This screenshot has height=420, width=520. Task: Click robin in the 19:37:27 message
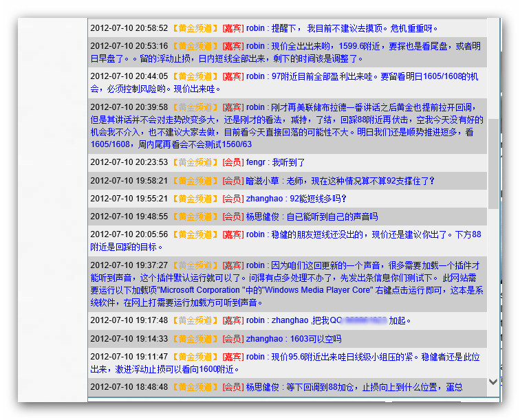click(x=255, y=265)
